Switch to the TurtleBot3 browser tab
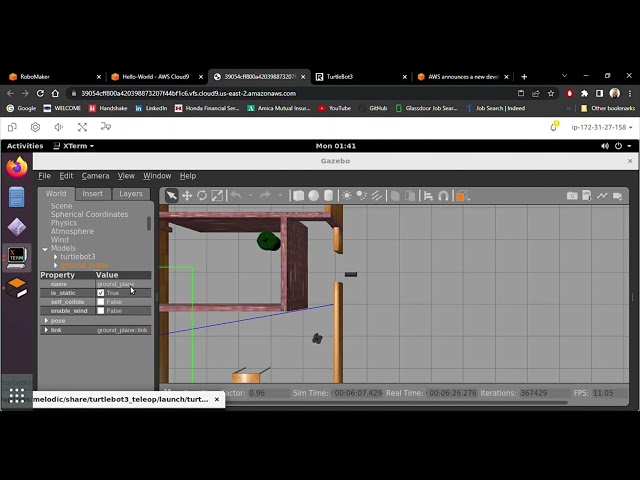The image size is (640, 480). click(362, 77)
